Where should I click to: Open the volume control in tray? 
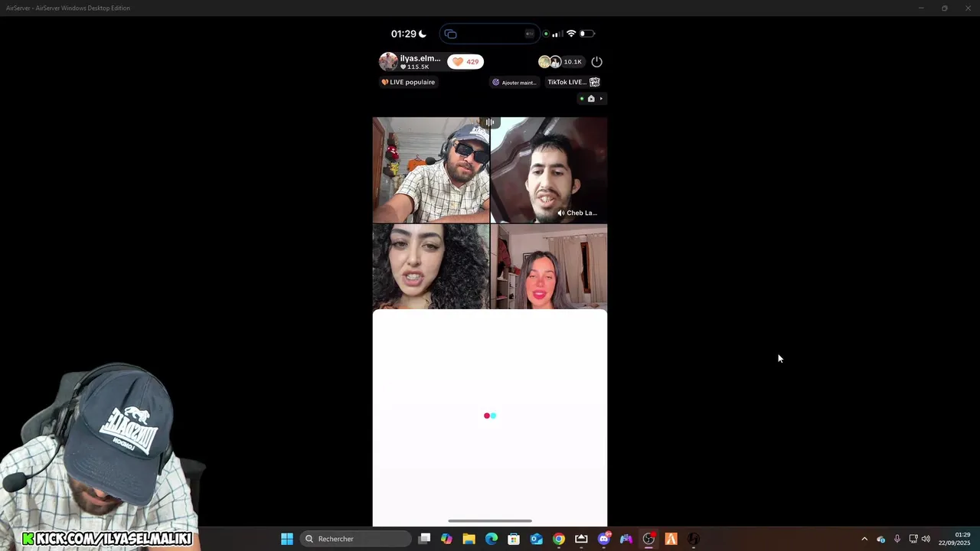(x=926, y=539)
